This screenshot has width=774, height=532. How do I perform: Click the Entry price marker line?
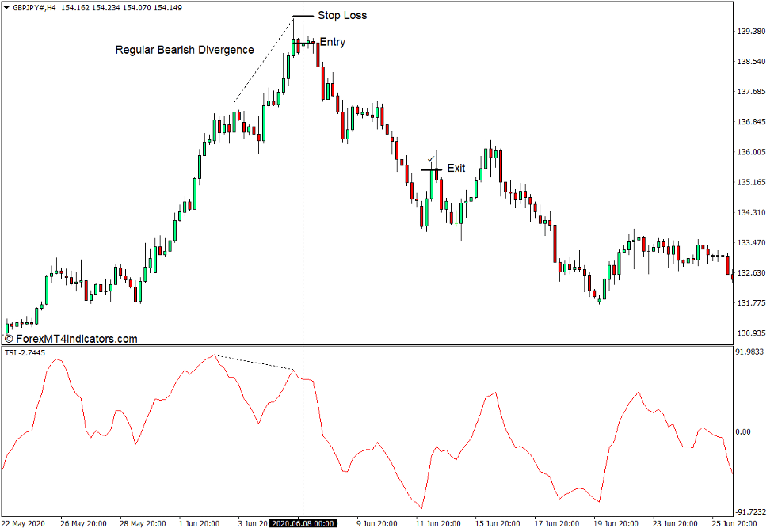click(x=303, y=42)
